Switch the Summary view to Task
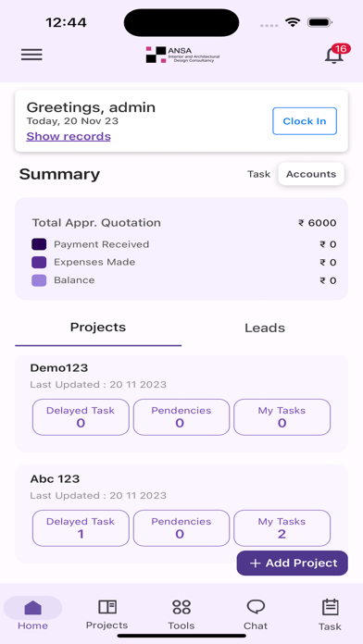 (259, 174)
